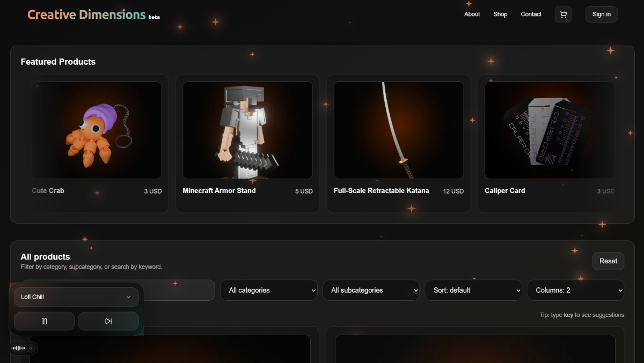This screenshot has height=363, width=644.
Task: Open the Cute Crab product image
Action: pos(97,130)
